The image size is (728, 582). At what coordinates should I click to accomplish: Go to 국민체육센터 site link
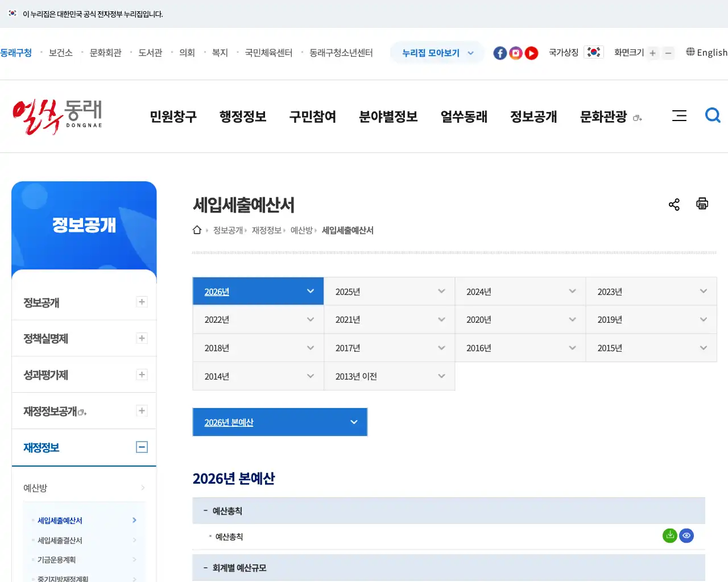tap(268, 53)
